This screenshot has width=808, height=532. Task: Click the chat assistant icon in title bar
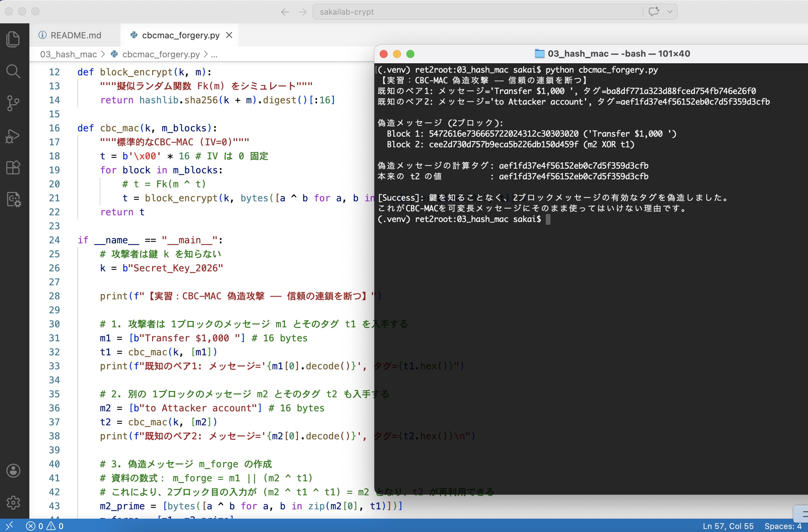(x=654, y=12)
